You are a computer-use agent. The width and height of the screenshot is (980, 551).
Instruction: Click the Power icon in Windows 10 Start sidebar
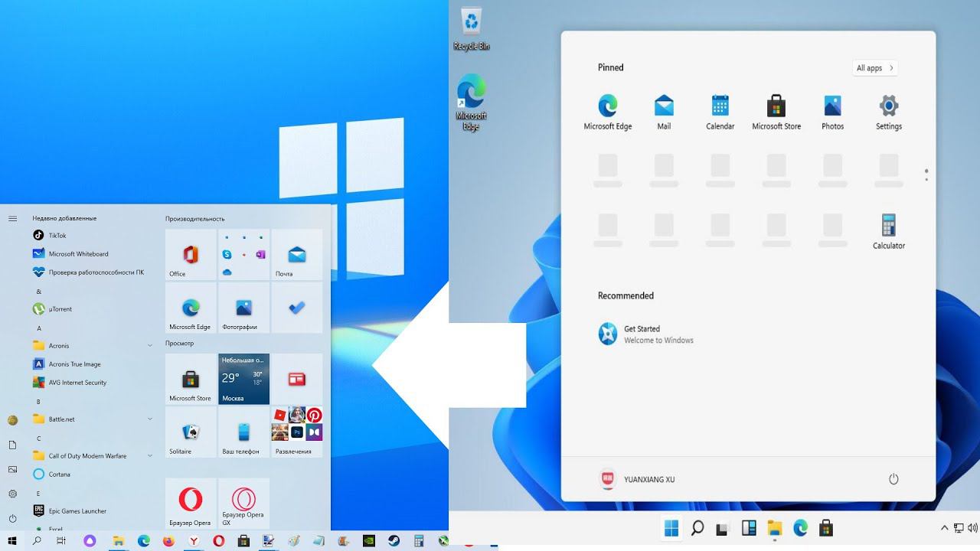(12, 519)
